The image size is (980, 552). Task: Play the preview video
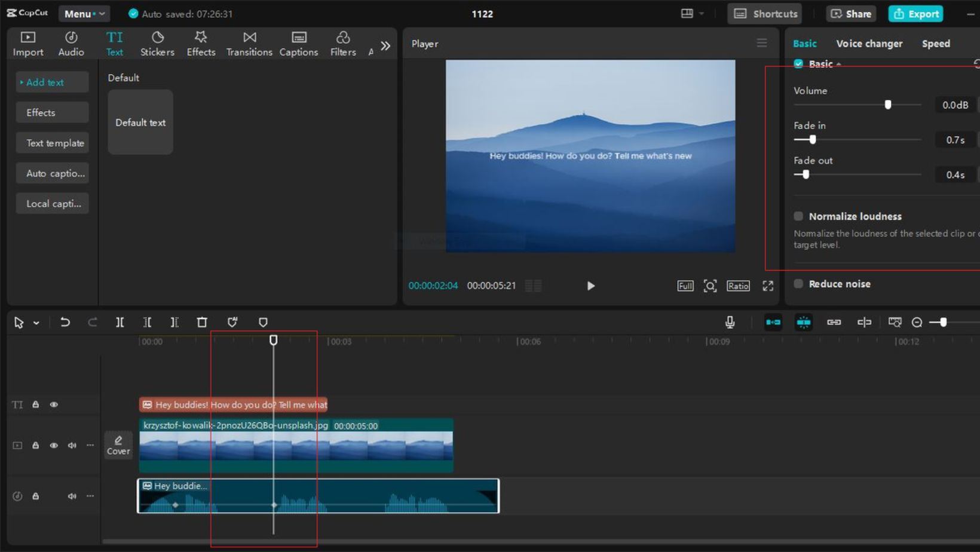[x=590, y=286]
